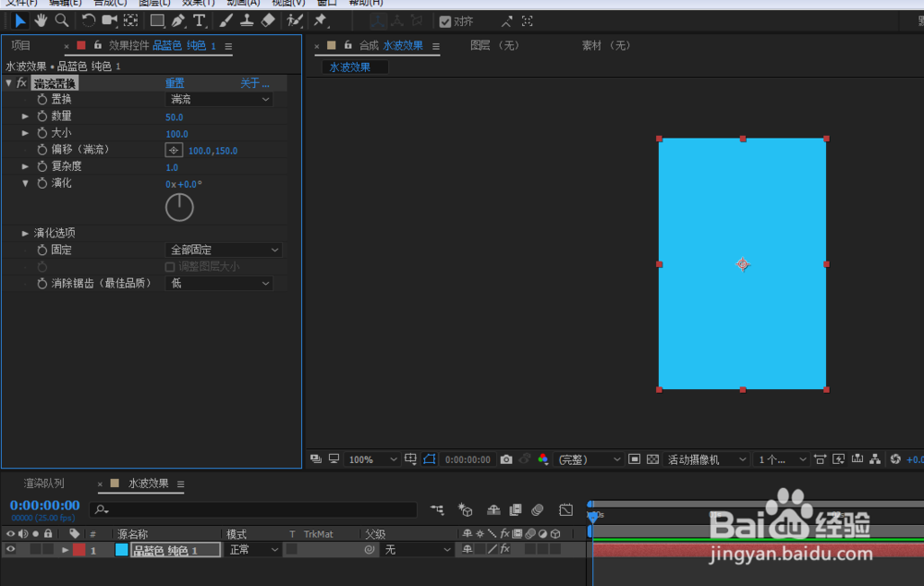
Task: Open the 100% magnification dropdown
Action: 371,459
